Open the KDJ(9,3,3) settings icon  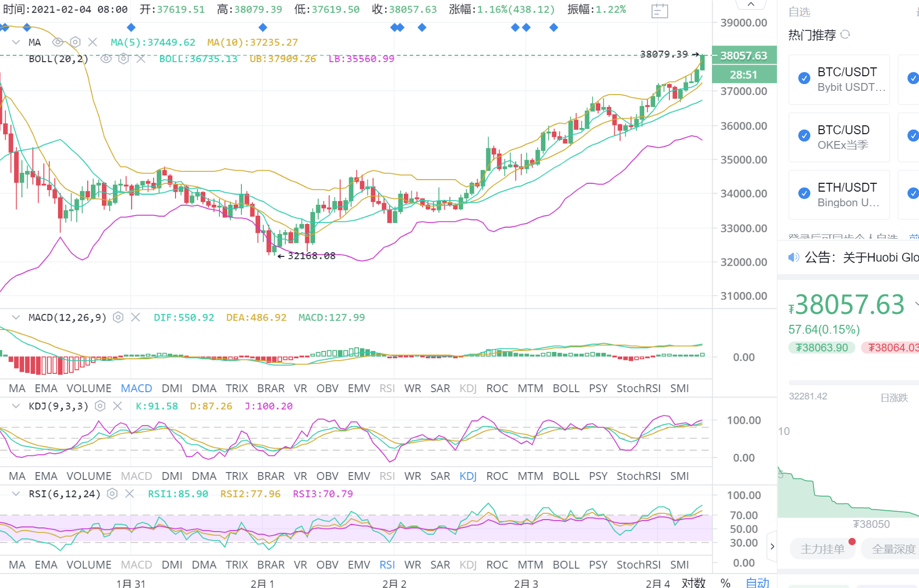point(100,406)
